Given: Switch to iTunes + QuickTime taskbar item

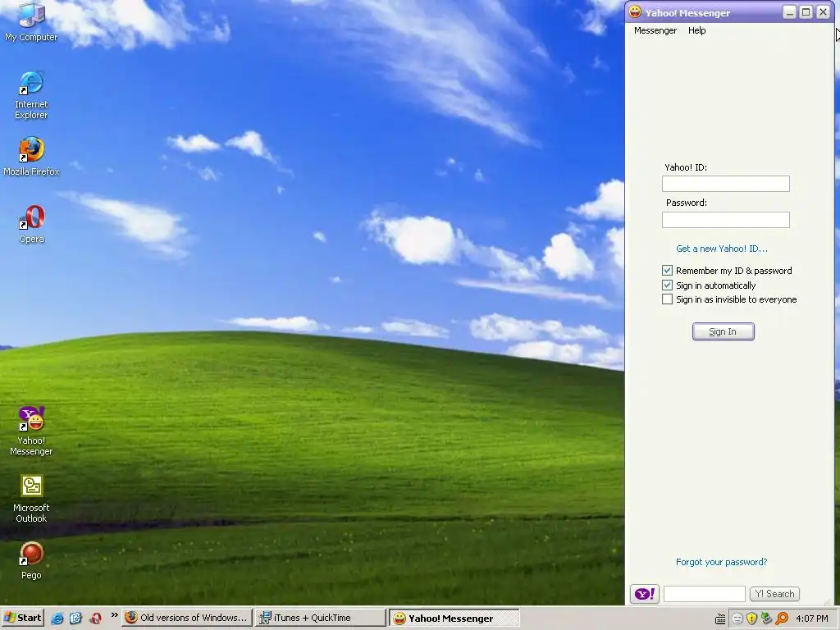Looking at the screenshot, I should [x=321, y=618].
